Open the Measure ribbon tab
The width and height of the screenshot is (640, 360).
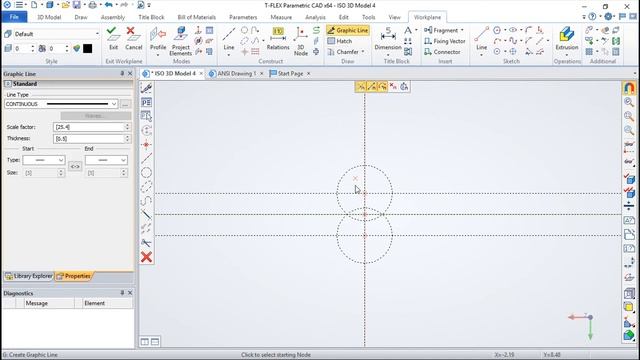[x=281, y=17]
